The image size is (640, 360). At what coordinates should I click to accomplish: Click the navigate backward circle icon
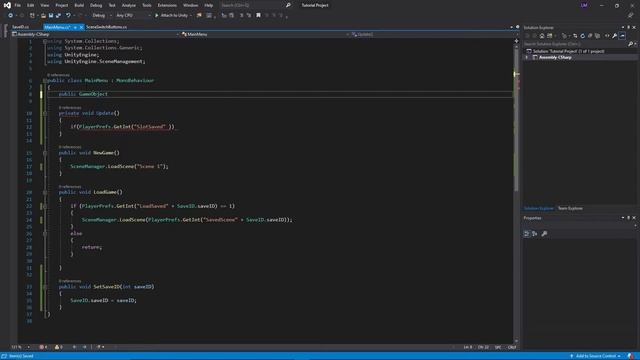(x=10, y=16)
